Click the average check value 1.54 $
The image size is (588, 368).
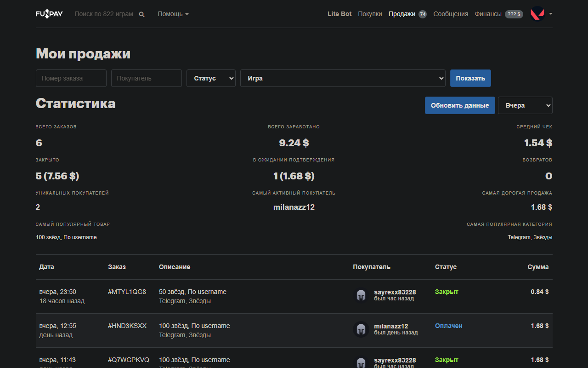(x=538, y=143)
